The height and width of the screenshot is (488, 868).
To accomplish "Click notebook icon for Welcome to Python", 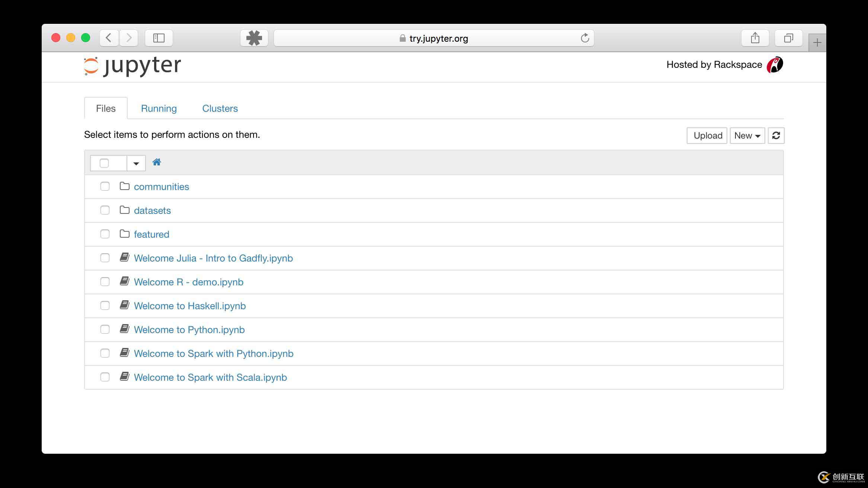I will [x=125, y=329].
